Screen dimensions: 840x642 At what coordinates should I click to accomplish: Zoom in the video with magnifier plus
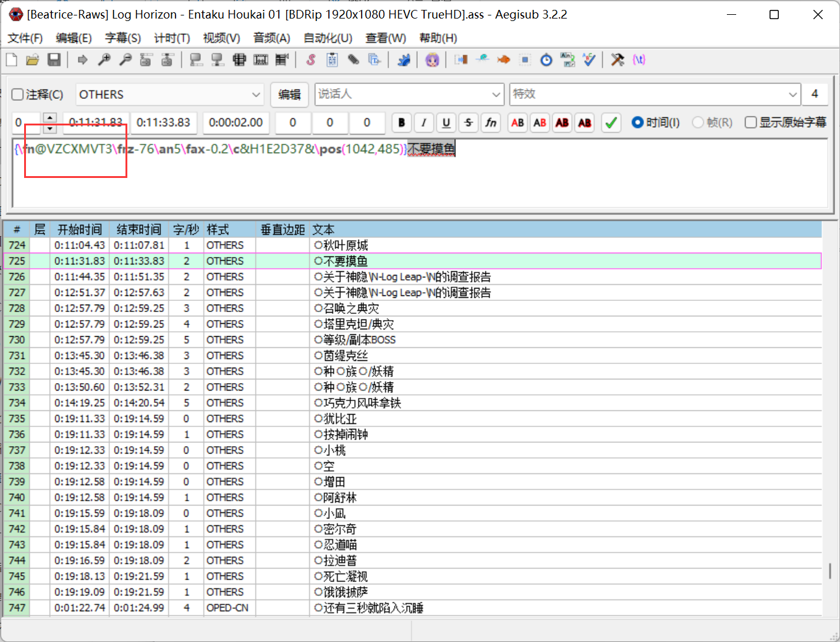(104, 60)
